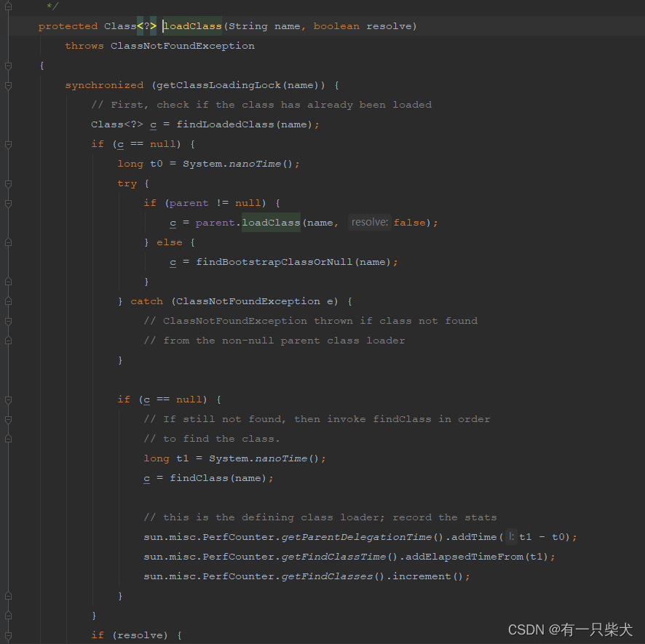Click the 'Class<?>' return type in the signature

coord(130,26)
